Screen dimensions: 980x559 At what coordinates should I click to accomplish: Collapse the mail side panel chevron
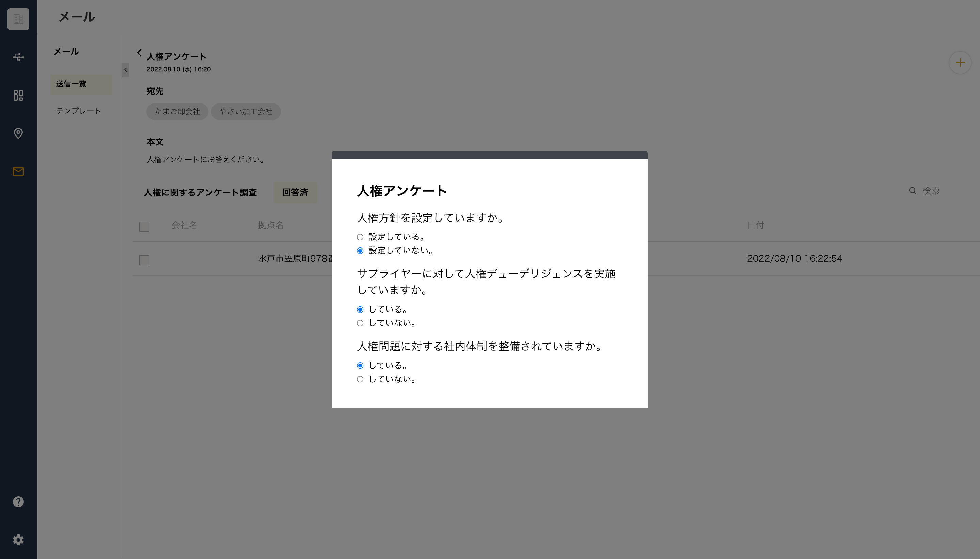(125, 70)
